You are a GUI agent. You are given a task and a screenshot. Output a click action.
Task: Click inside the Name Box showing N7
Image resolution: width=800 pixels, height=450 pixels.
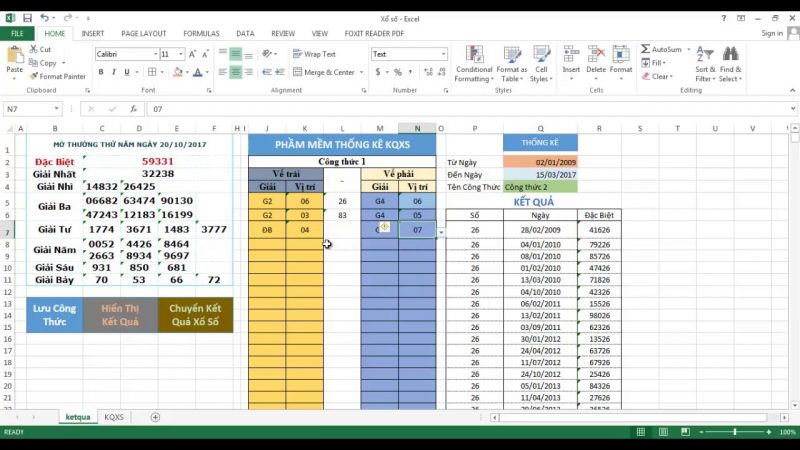click(x=28, y=108)
